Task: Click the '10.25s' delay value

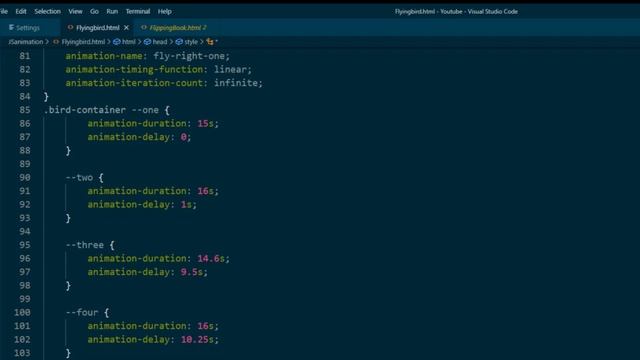Action: click(x=198, y=340)
